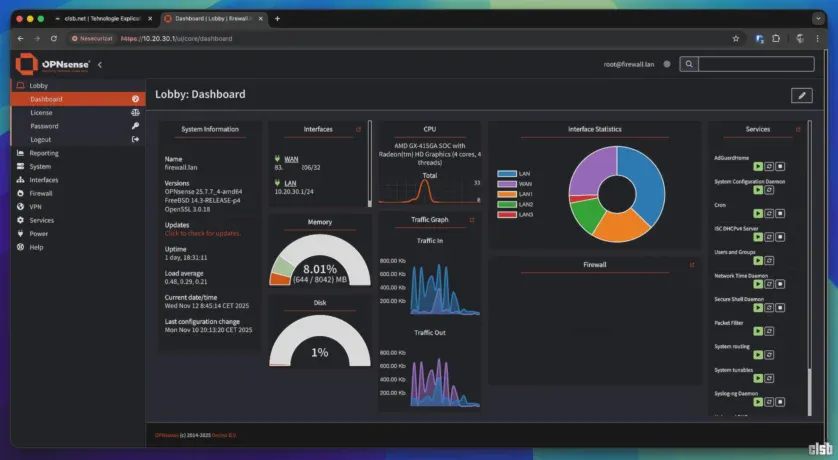Select Dashboard in the Lobby menu
This screenshot has width=838, height=460.
(78, 99)
